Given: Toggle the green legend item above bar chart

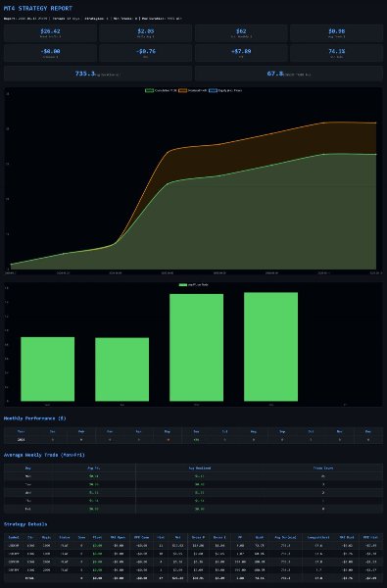Looking at the screenshot, I should (x=194, y=285).
